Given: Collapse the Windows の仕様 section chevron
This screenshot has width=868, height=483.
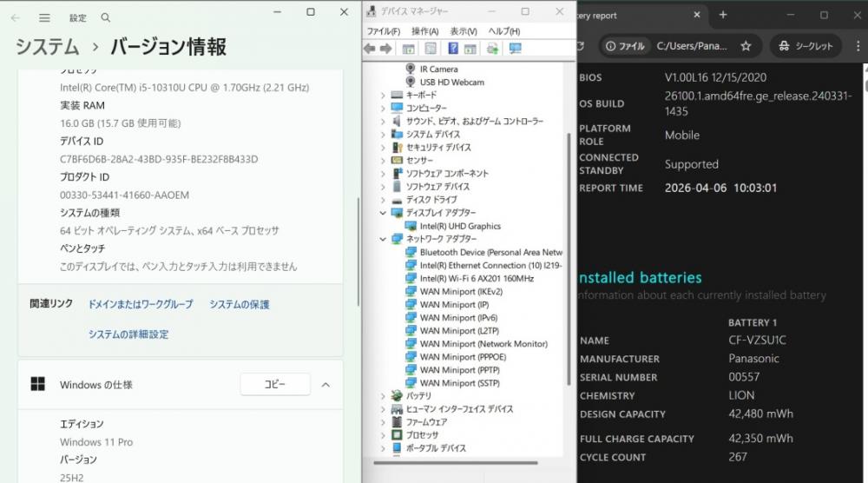Looking at the screenshot, I should coord(325,385).
